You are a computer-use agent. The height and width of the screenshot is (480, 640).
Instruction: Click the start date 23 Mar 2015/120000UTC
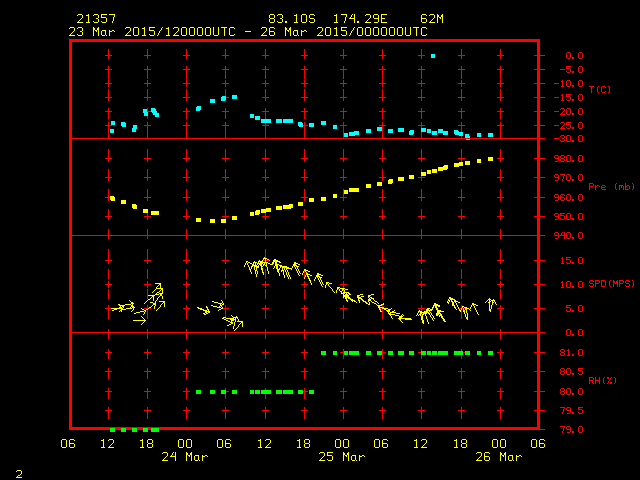click(x=152, y=32)
